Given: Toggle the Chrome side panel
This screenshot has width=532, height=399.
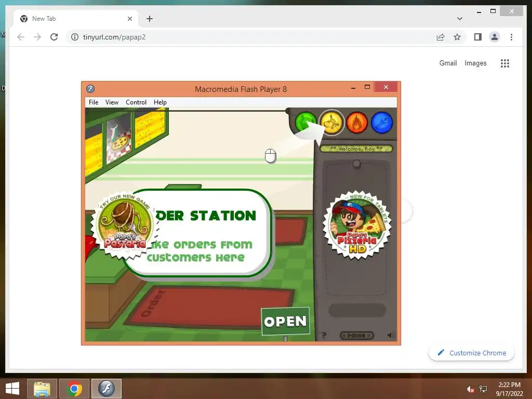Looking at the screenshot, I should coord(478,37).
